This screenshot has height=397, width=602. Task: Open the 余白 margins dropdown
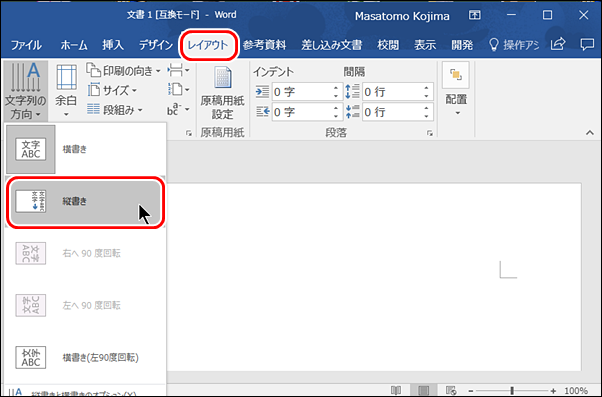coord(66,91)
